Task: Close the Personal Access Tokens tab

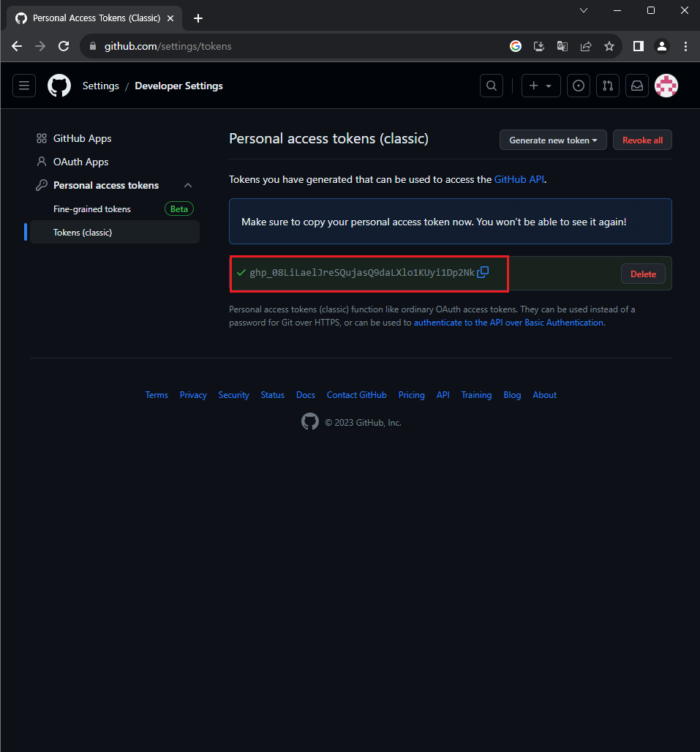Action: (x=170, y=18)
